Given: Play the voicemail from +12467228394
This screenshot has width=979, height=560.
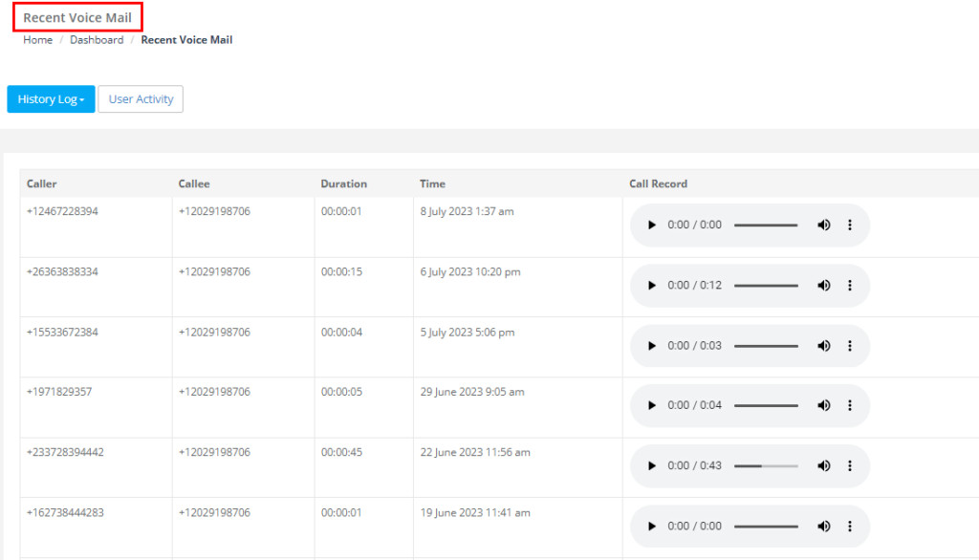Looking at the screenshot, I should [651, 225].
